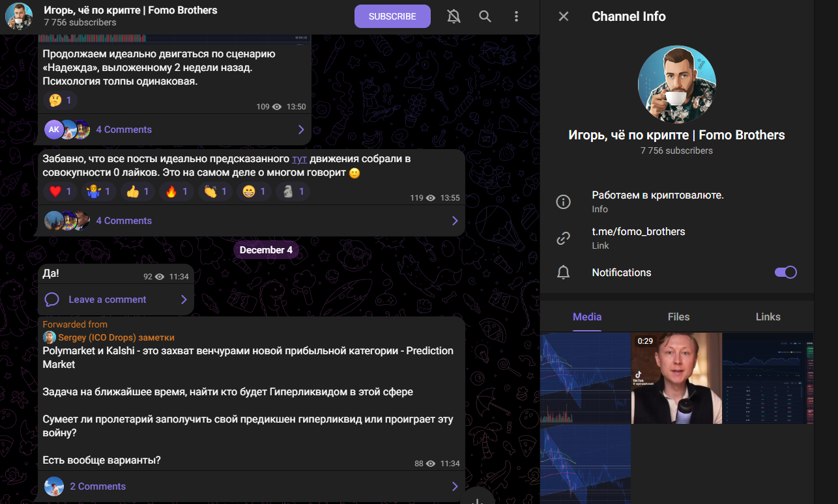The height and width of the screenshot is (504, 838).
Task: Open the 0:29 TikTok video thumbnail
Action: tap(676, 378)
